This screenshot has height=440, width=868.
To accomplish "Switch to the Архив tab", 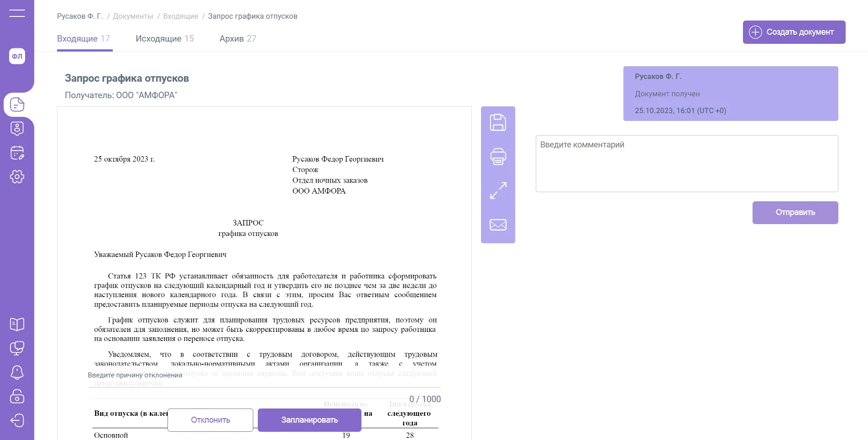I will pyautogui.click(x=237, y=39).
